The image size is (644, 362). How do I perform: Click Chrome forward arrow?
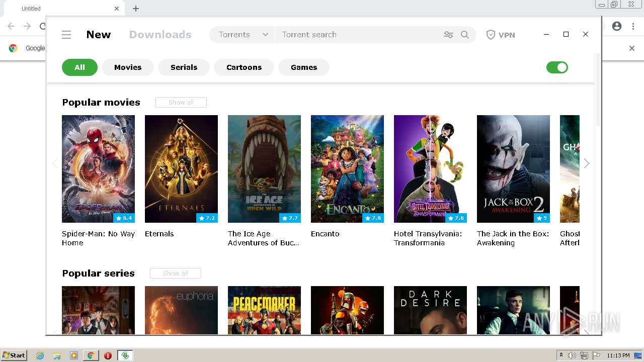27,26
